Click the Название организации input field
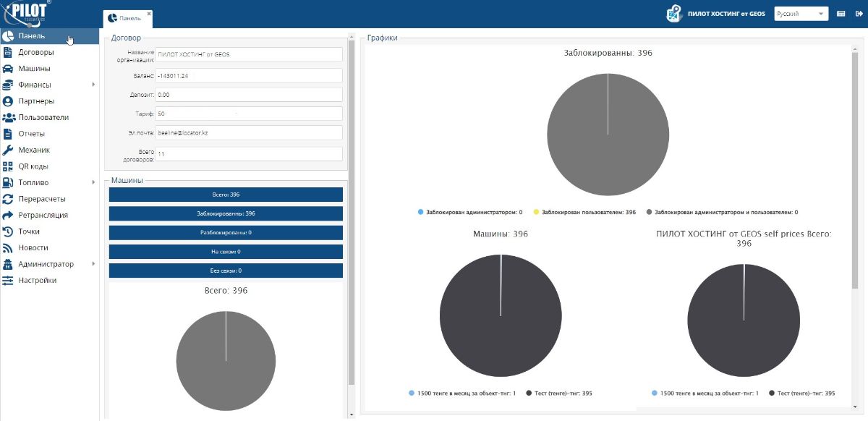The image size is (868, 421). (249, 55)
